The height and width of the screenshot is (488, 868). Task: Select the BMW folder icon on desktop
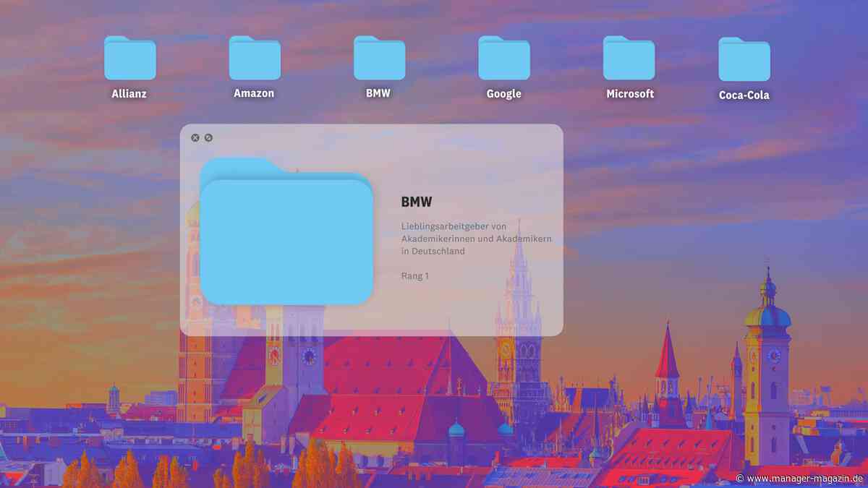[x=379, y=58]
